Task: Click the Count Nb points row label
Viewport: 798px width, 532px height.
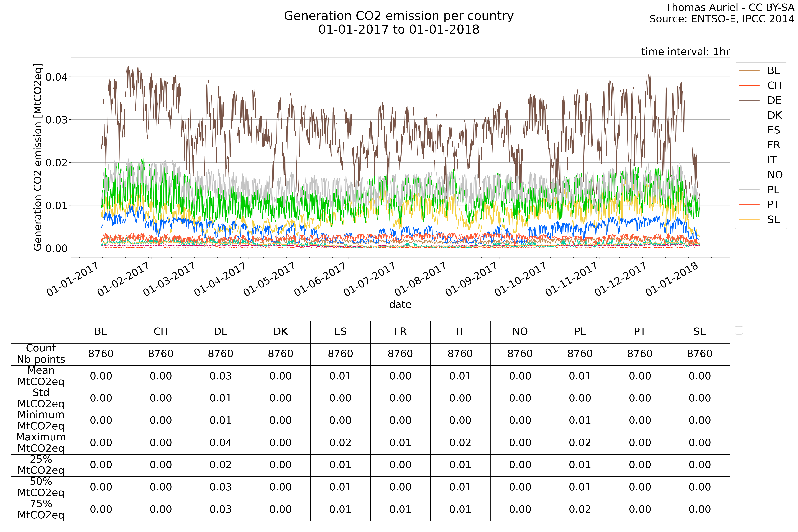Action: tap(41, 354)
